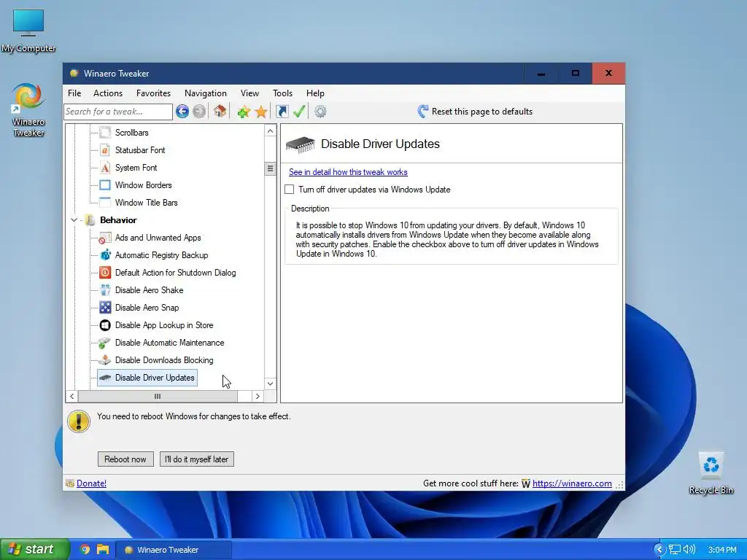
Task: Click Recycle Bin desktop icon
Action: [x=711, y=472]
